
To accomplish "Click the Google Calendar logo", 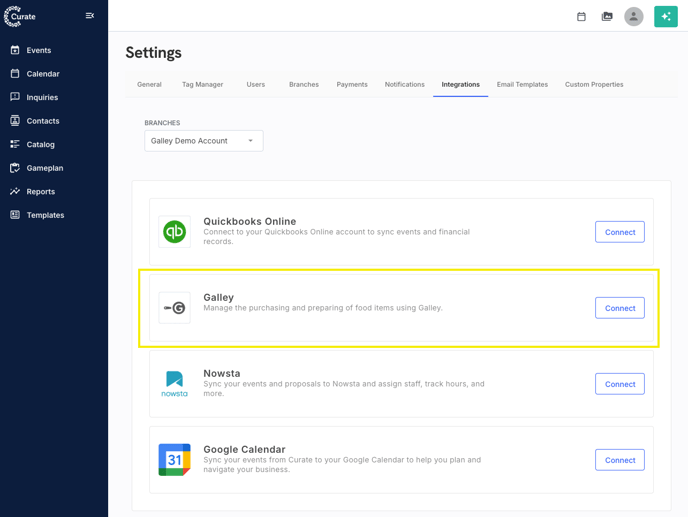I will (174, 460).
